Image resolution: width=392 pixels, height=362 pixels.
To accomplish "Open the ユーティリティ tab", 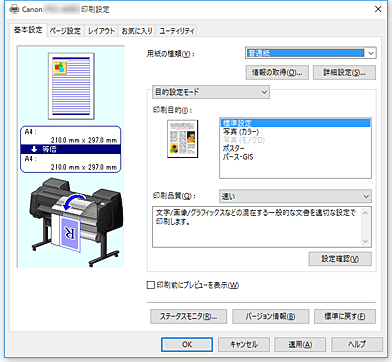I will (177, 31).
